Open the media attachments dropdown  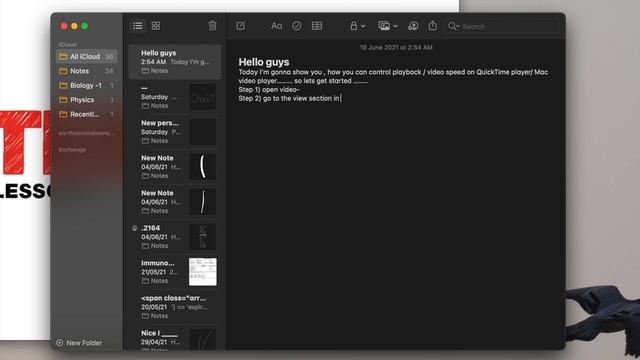click(387, 26)
